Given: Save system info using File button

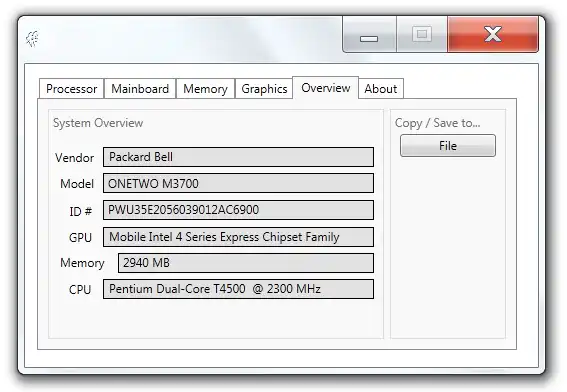Looking at the screenshot, I should click(x=448, y=145).
